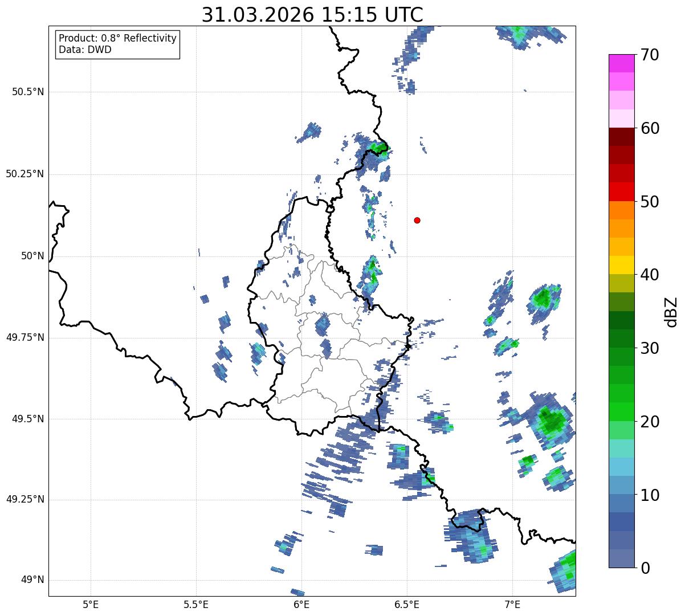Click the colorbar '0' tick label
Viewport: 685px width, 616px height.
[645, 568]
